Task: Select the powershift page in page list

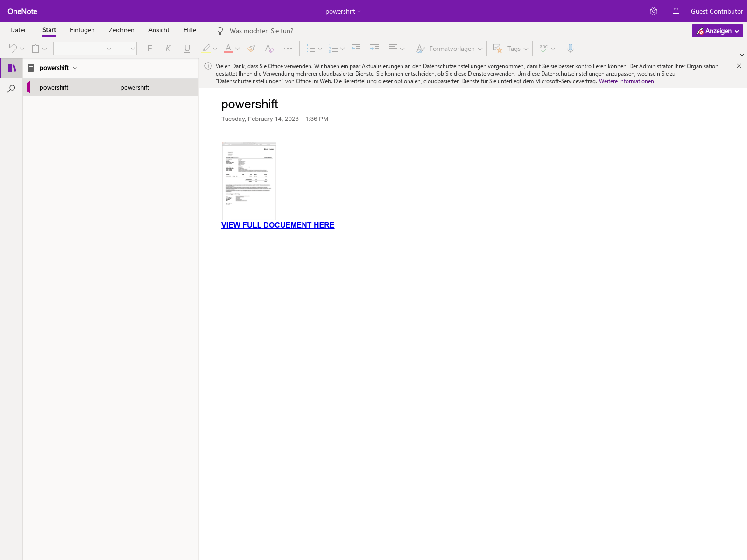Action: click(155, 87)
